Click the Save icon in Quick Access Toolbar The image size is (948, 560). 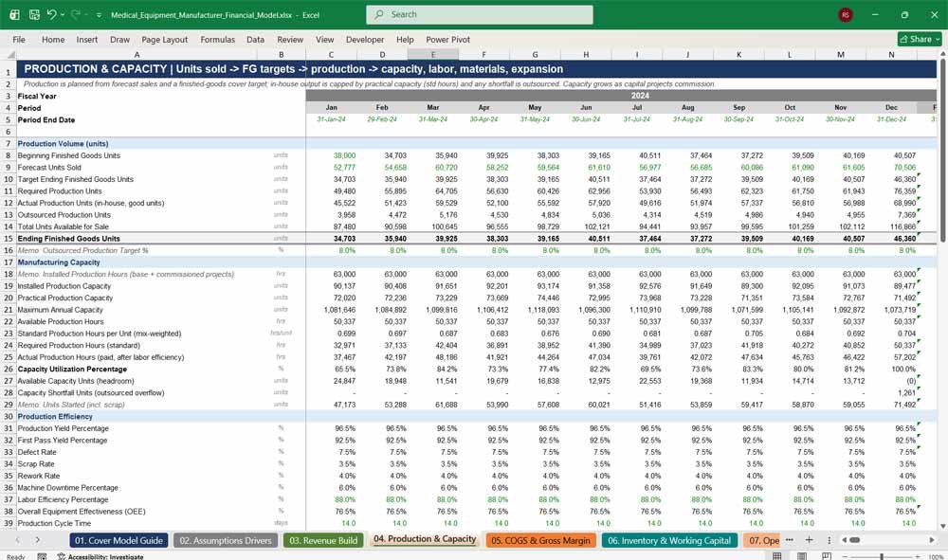coord(34,14)
